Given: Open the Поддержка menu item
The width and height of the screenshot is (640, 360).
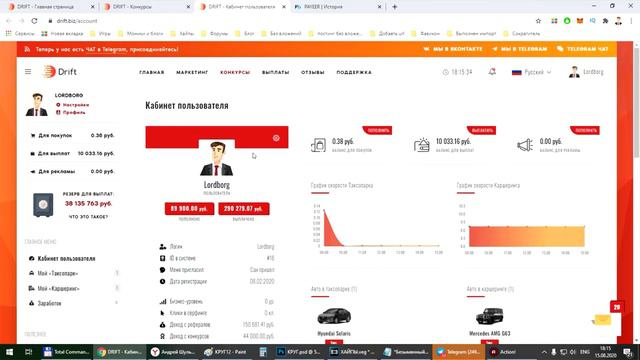Looking at the screenshot, I should (x=354, y=72).
